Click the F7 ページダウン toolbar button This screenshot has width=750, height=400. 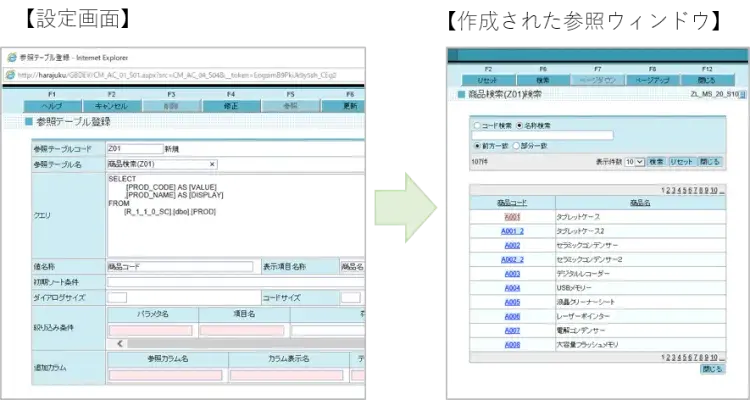pyautogui.click(x=598, y=80)
